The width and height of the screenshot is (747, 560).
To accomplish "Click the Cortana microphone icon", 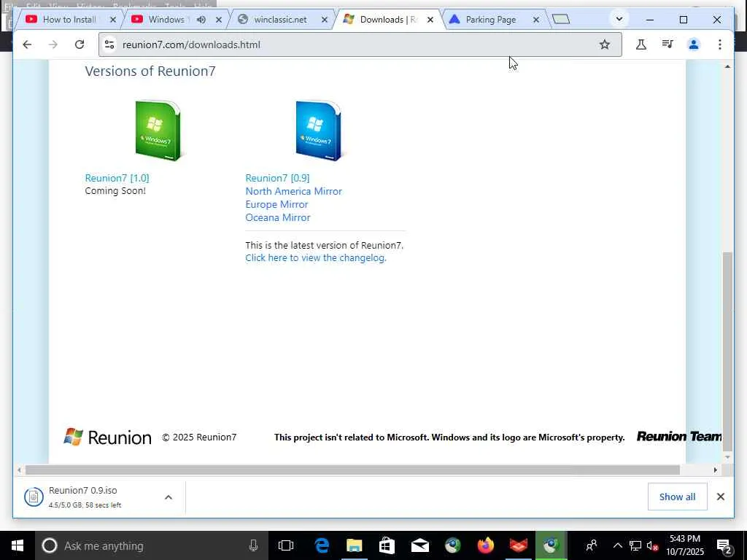I will [x=253, y=545].
